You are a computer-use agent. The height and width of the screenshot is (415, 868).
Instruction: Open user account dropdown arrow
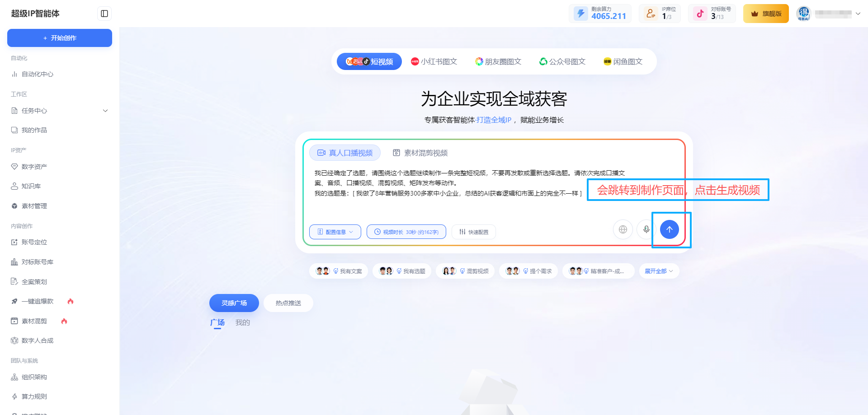858,14
